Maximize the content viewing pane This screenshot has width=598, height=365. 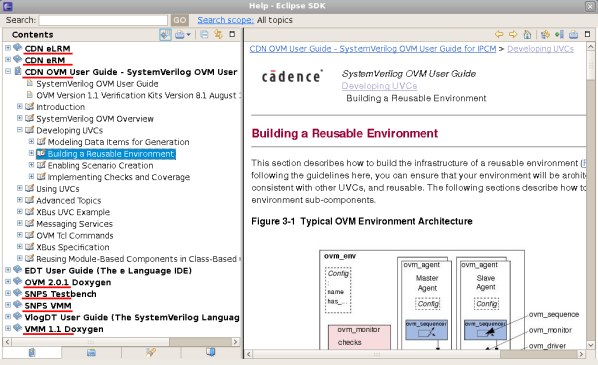(x=587, y=34)
